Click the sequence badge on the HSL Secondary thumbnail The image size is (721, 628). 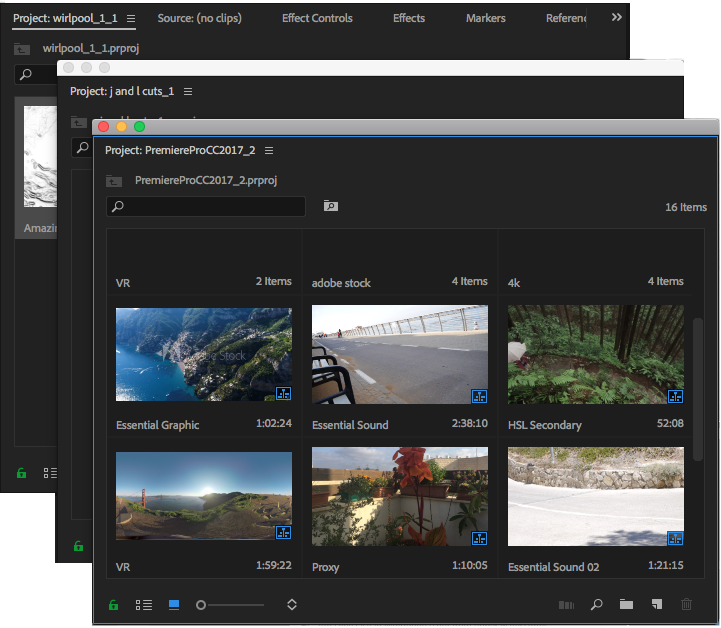(675, 396)
